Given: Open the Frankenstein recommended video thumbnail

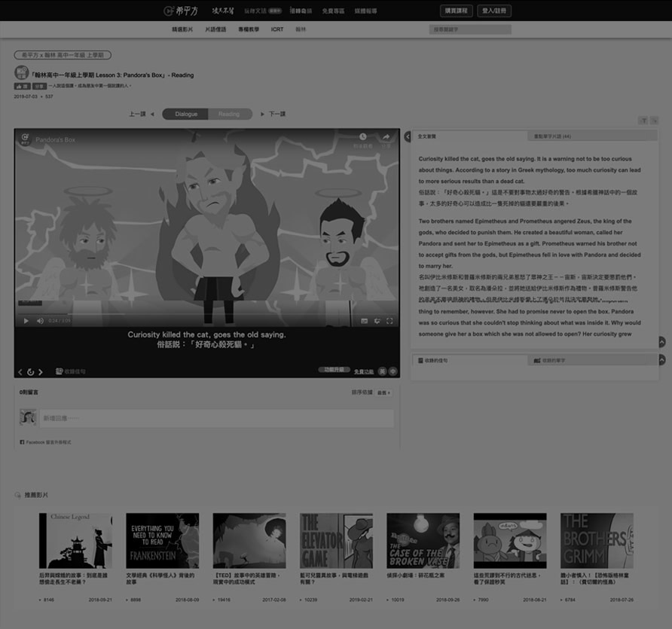Looking at the screenshot, I should click(163, 541).
